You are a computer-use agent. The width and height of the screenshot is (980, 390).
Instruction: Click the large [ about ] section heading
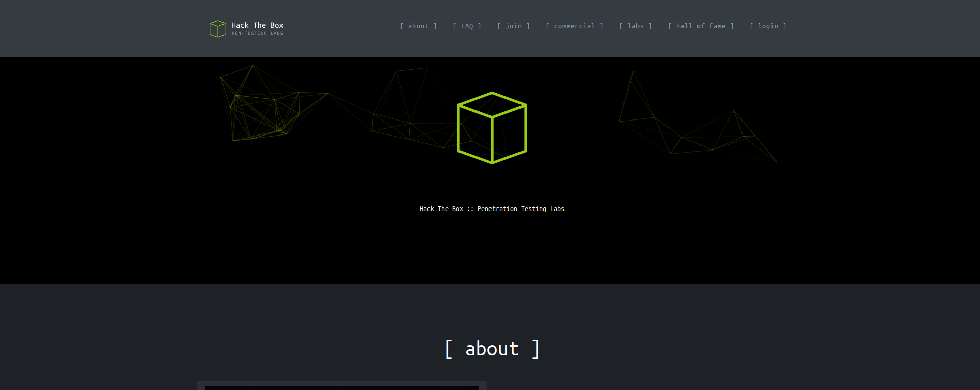[492, 349]
